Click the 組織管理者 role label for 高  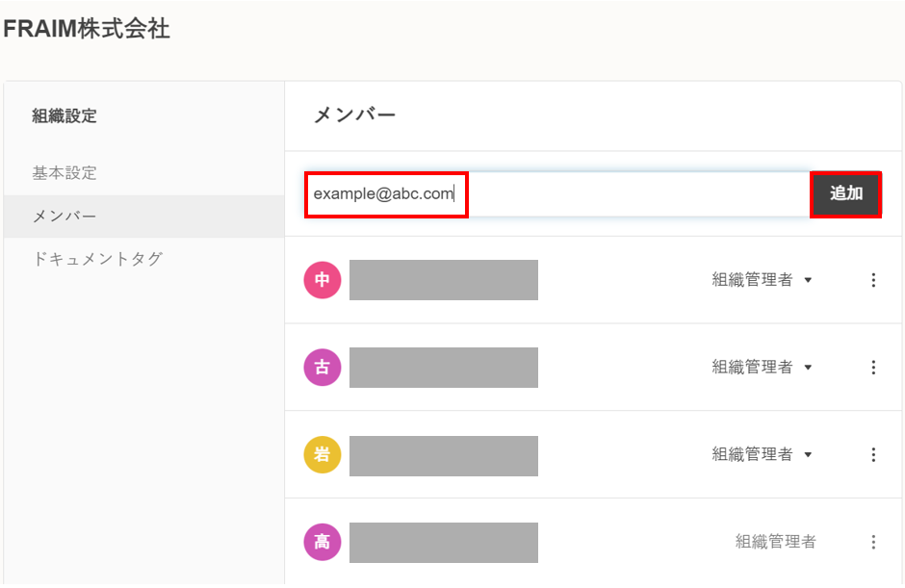[x=775, y=542]
